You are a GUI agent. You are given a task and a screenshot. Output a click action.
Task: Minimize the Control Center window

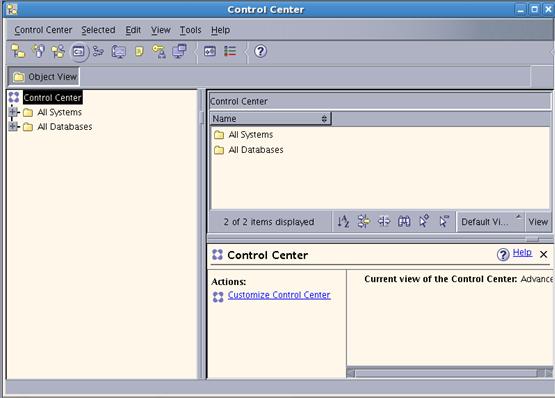click(520, 9)
